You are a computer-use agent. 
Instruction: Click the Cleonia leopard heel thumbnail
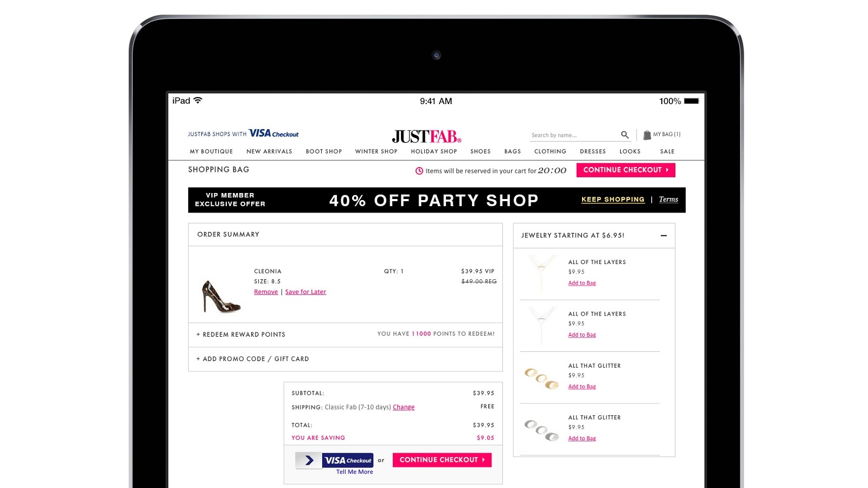tap(221, 297)
